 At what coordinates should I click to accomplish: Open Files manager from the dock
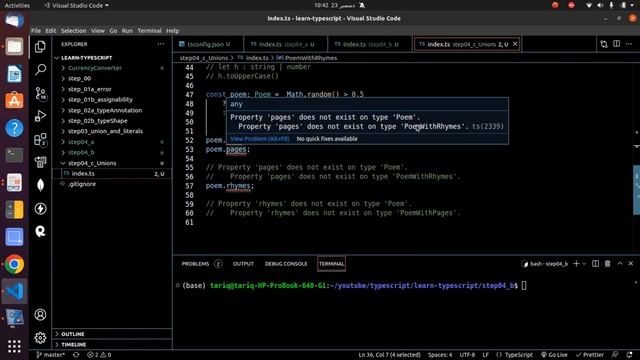tap(14, 47)
